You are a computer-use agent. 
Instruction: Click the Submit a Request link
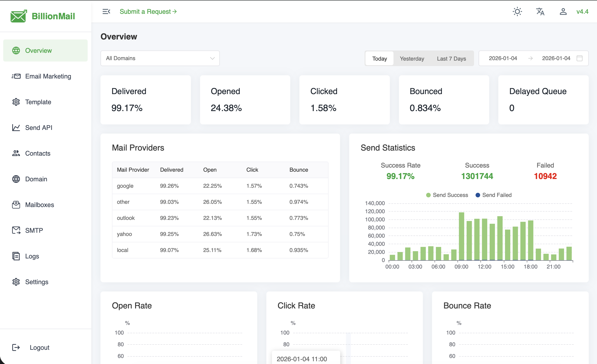click(148, 11)
